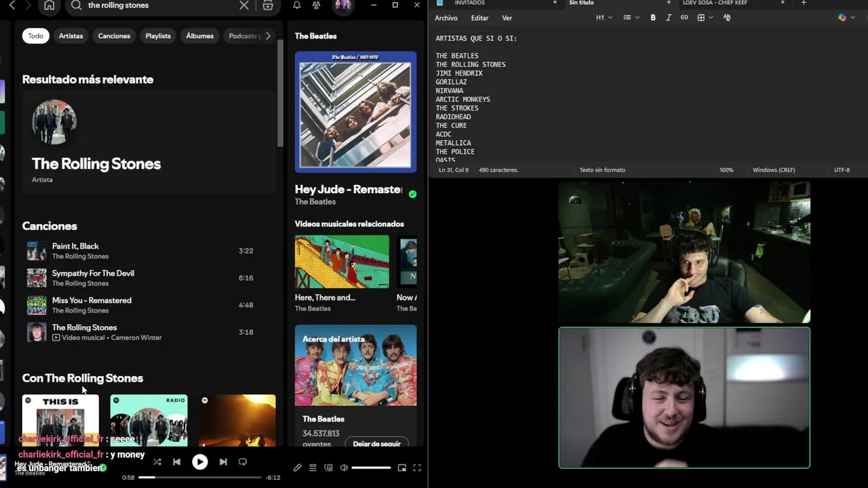Open connect to a device
The width and height of the screenshot is (868, 488).
coord(328,468)
